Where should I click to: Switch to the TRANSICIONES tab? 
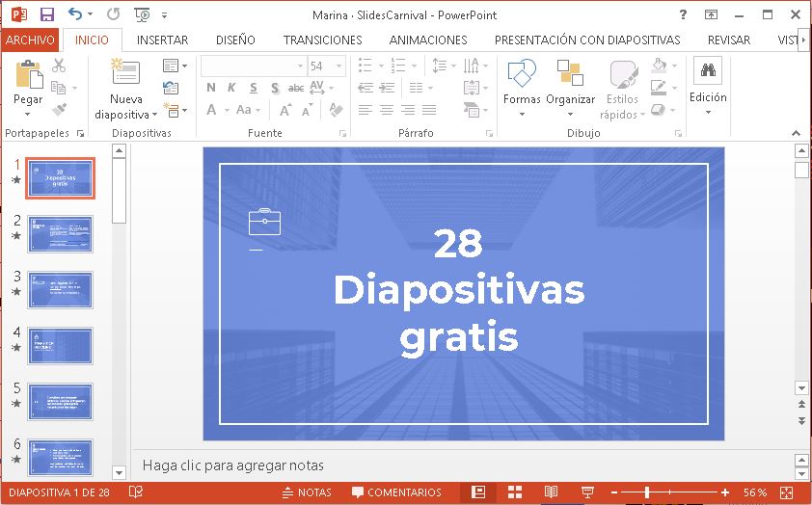[323, 40]
